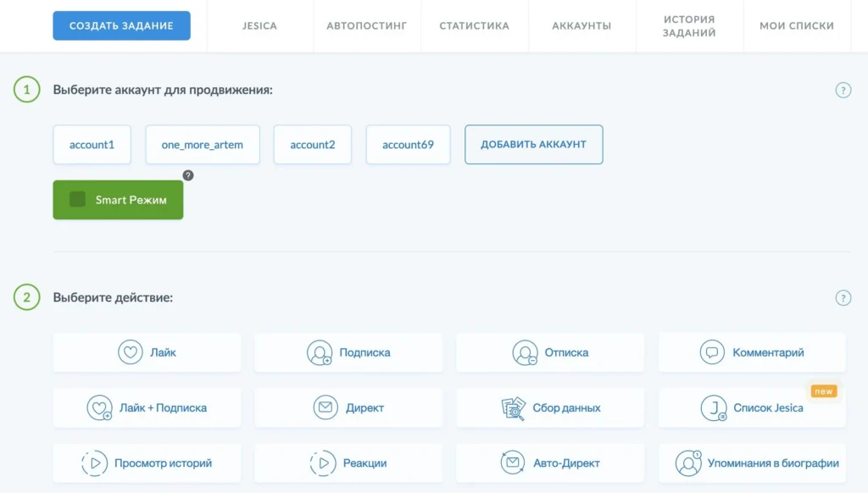Choose the Упоминания в биографии label
This screenshot has height=493, width=868.
pos(773,463)
